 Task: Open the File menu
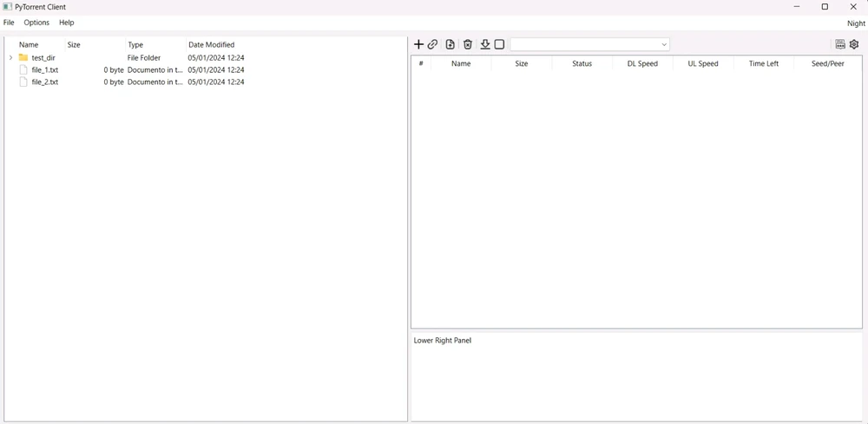point(9,23)
